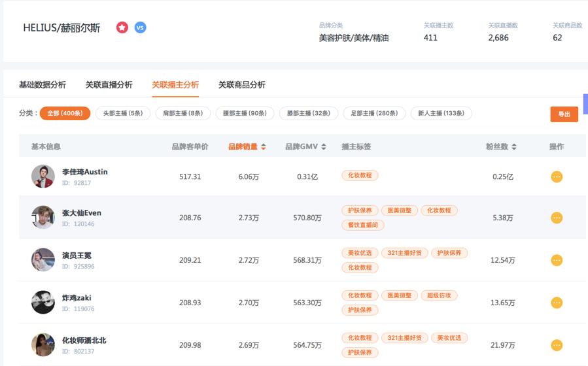
Task: Select the 全部 (400条) filter
Action: tap(65, 113)
